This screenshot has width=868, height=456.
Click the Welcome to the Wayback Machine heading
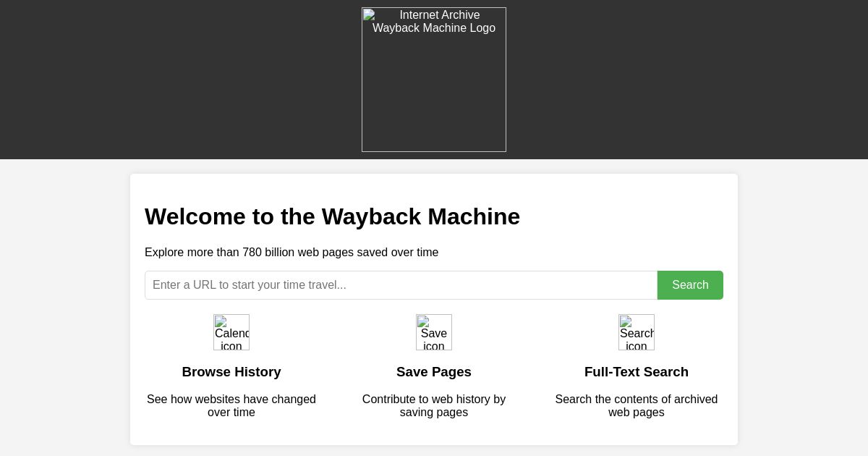click(333, 216)
